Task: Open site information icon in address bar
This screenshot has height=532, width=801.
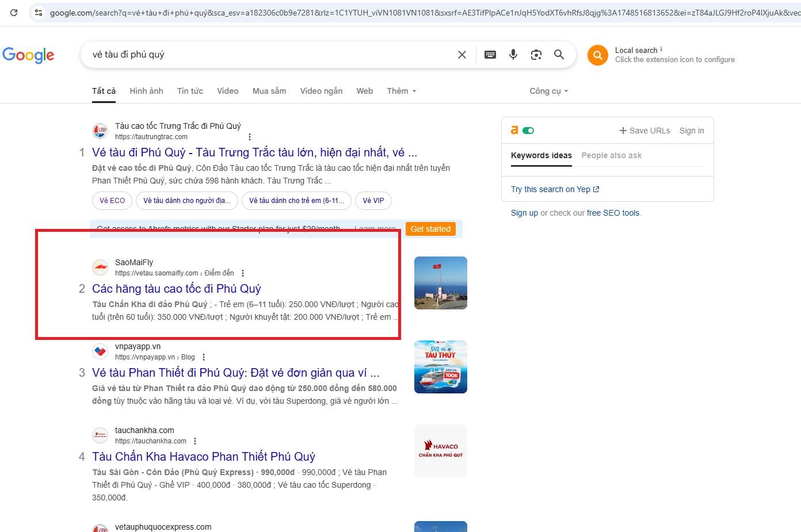Action: click(38, 12)
